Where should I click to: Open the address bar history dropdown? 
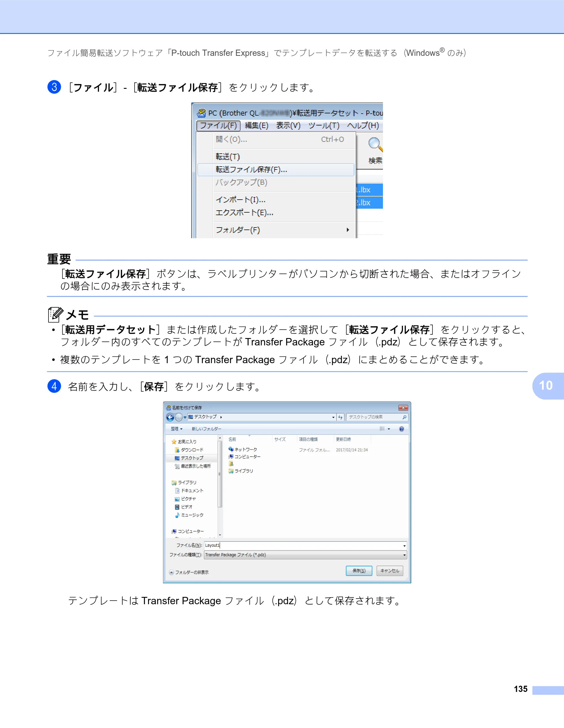333,417
